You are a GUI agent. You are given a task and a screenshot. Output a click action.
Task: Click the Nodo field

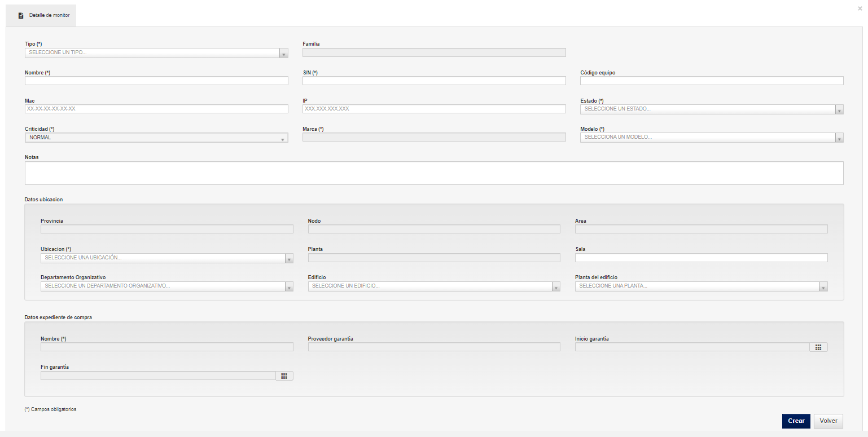click(434, 229)
